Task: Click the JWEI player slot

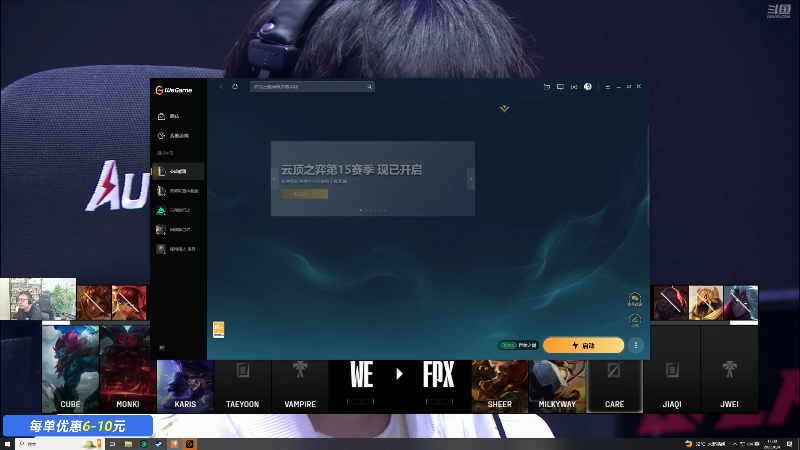Action: tap(730, 369)
